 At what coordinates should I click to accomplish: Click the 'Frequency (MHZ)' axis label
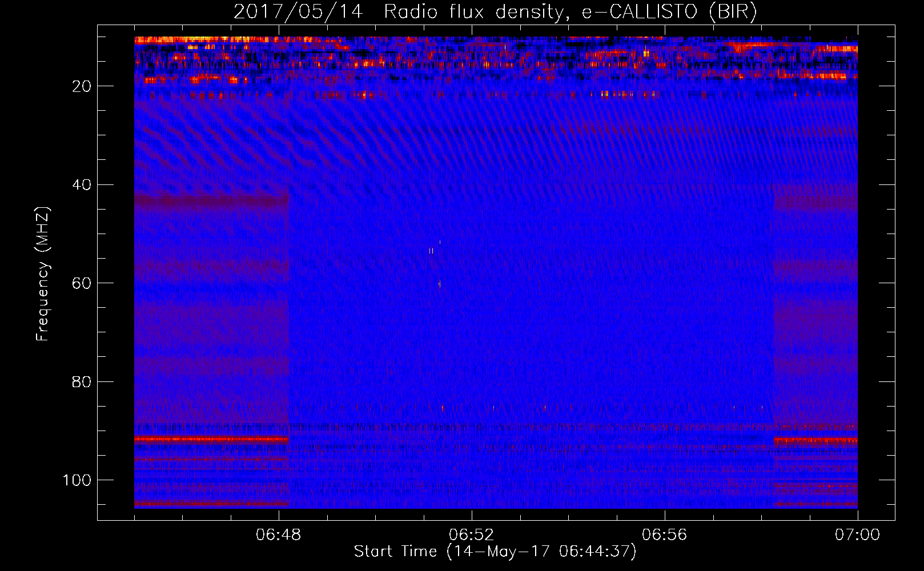point(43,274)
